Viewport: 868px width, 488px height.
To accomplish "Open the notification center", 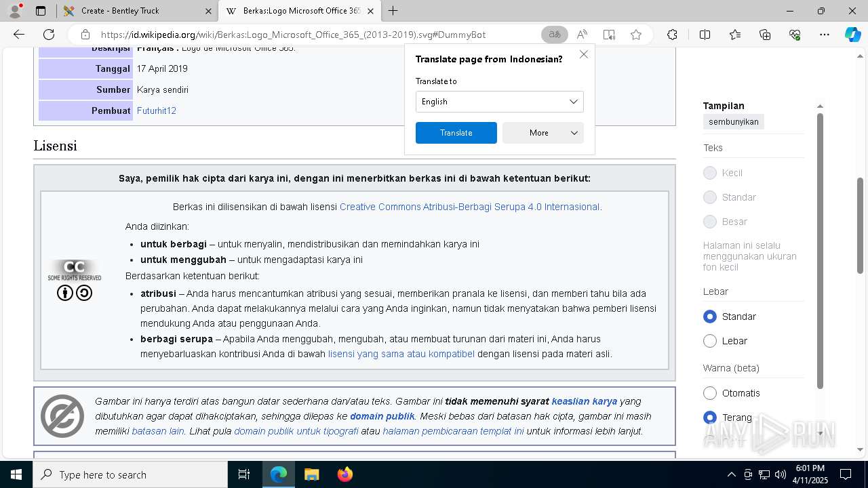I will 846,474.
